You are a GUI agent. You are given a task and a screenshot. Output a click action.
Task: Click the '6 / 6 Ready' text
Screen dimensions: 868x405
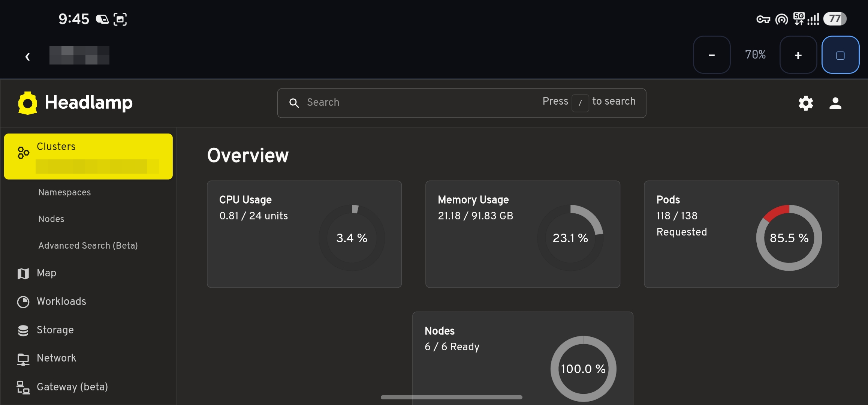pyautogui.click(x=452, y=347)
